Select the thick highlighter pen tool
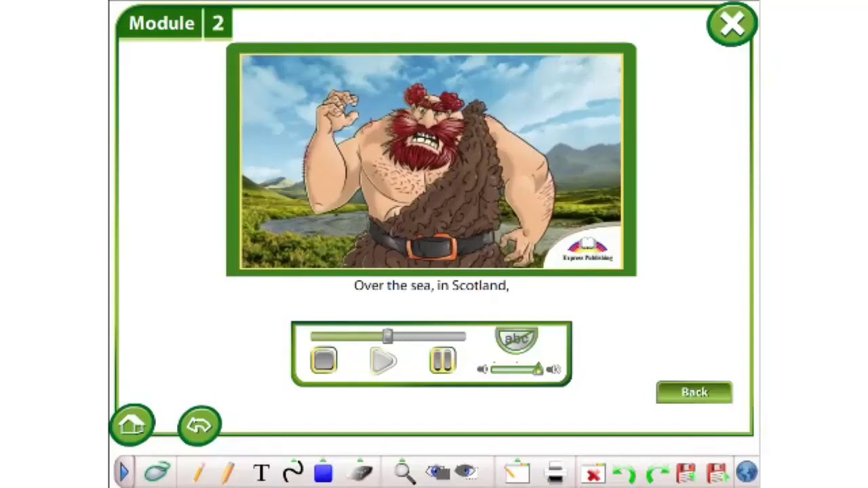This screenshot has width=868, height=488. (x=227, y=472)
